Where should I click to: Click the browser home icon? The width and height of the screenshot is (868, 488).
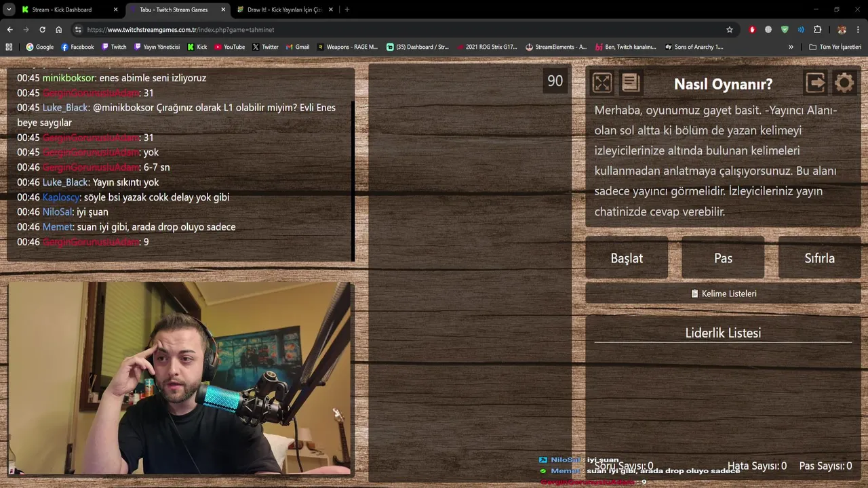coord(59,30)
